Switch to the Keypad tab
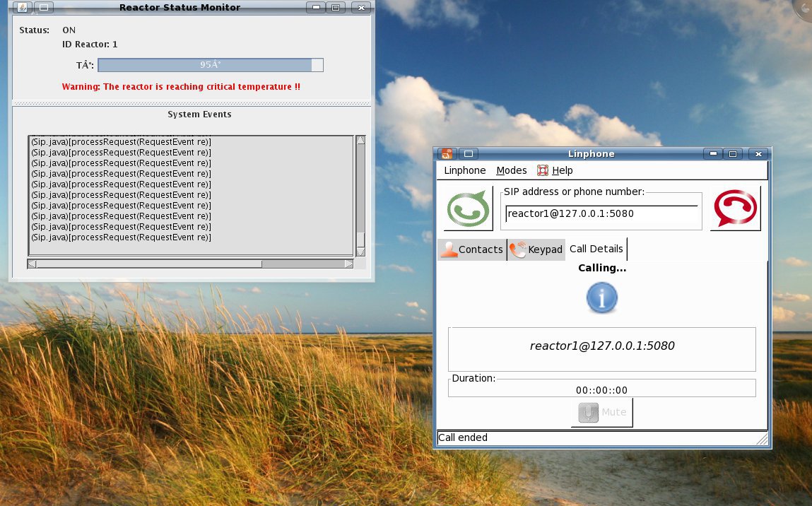 point(536,249)
